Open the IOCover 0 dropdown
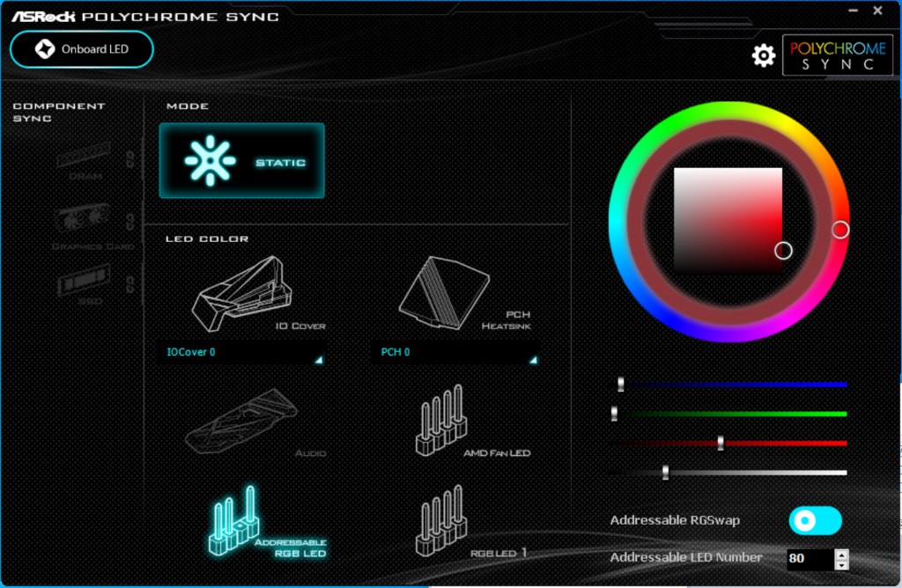This screenshot has width=902, height=588. point(241,352)
